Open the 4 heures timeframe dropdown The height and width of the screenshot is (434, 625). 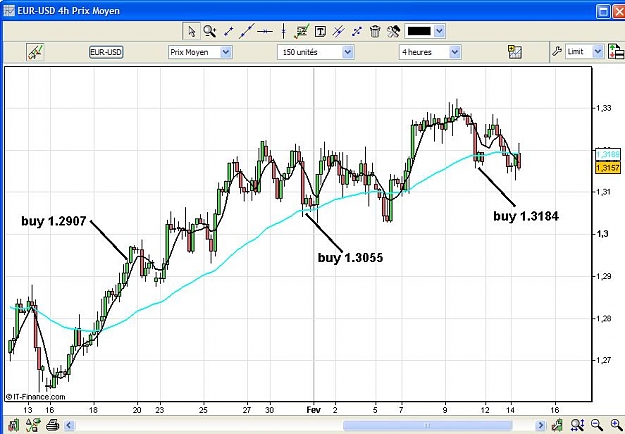[430, 52]
